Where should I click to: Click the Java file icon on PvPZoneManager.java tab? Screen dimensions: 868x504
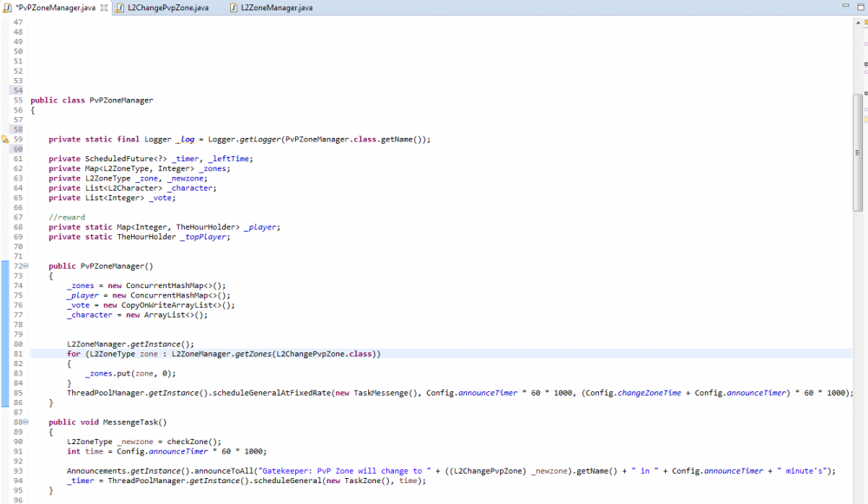point(8,8)
